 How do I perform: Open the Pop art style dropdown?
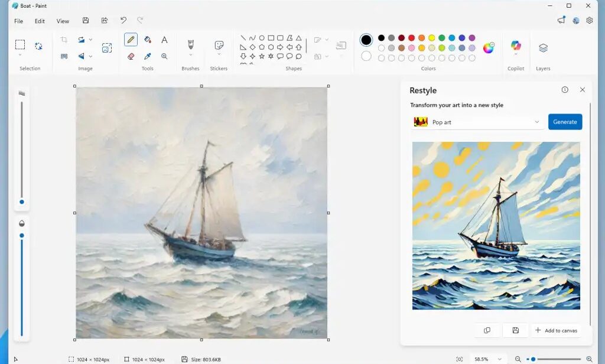point(477,122)
